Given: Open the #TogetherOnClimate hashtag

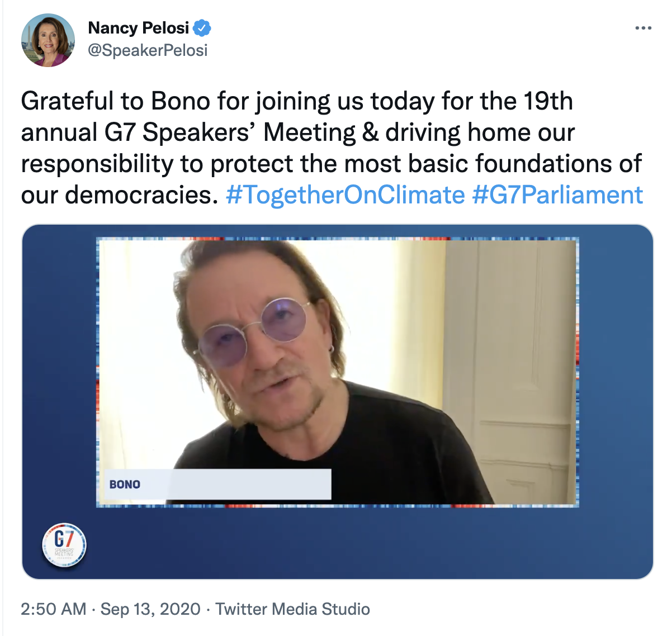Looking at the screenshot, I should (345, 195).
